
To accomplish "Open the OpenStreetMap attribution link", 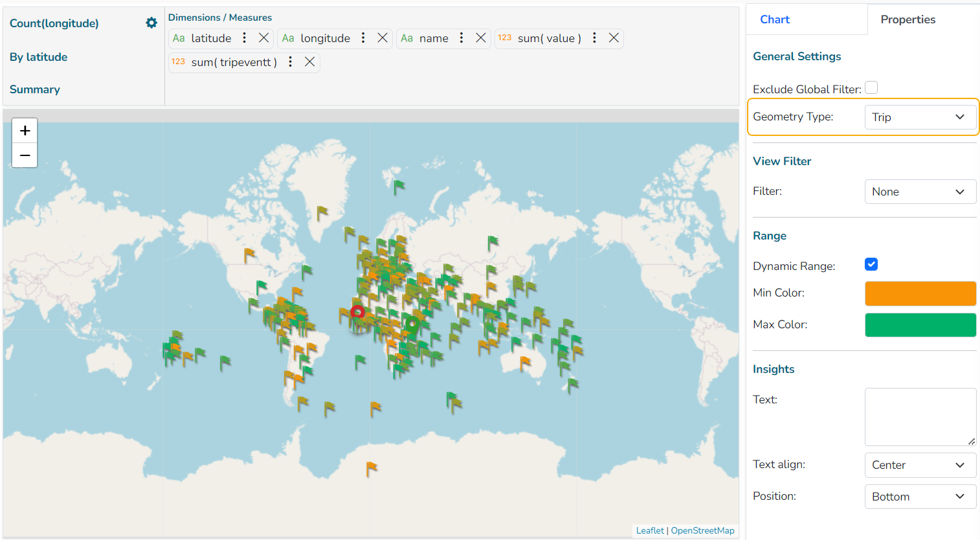I will pos(702,530).
